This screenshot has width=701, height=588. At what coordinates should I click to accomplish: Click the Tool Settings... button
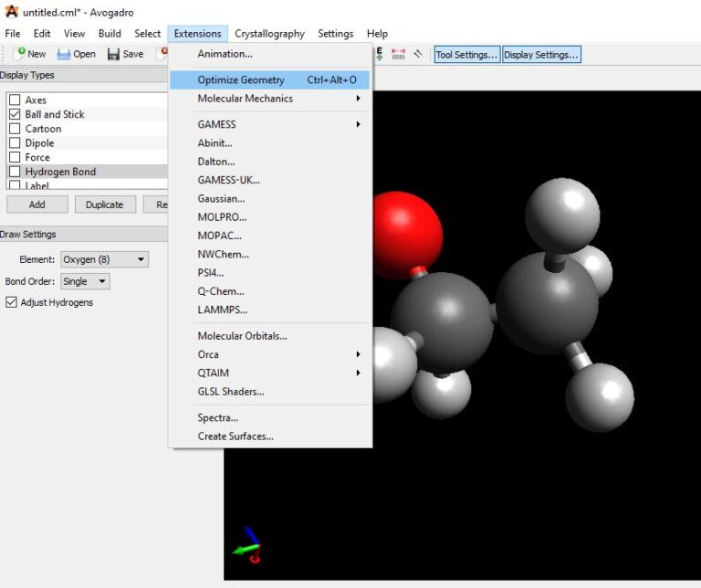[x=466, y=55]
